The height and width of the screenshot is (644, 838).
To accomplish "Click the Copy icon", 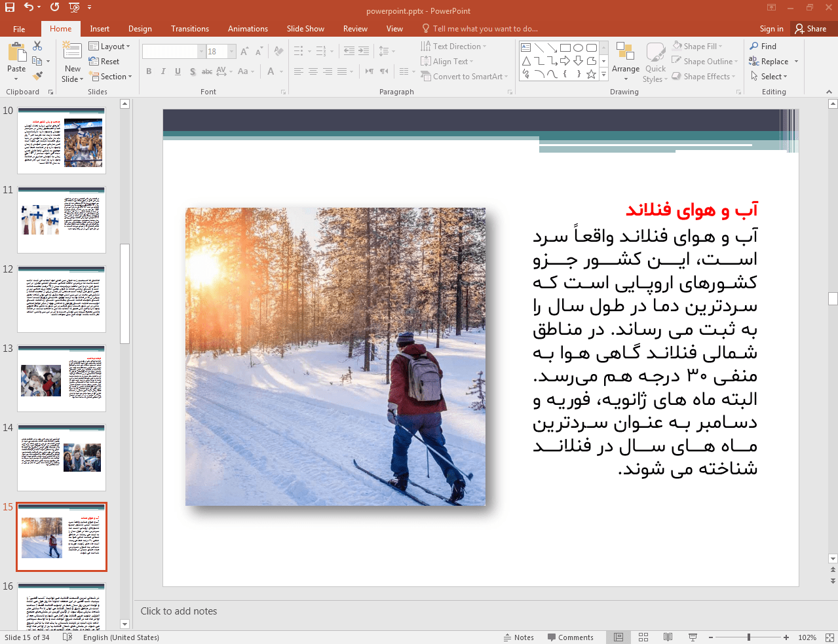I will coord(37,61).
